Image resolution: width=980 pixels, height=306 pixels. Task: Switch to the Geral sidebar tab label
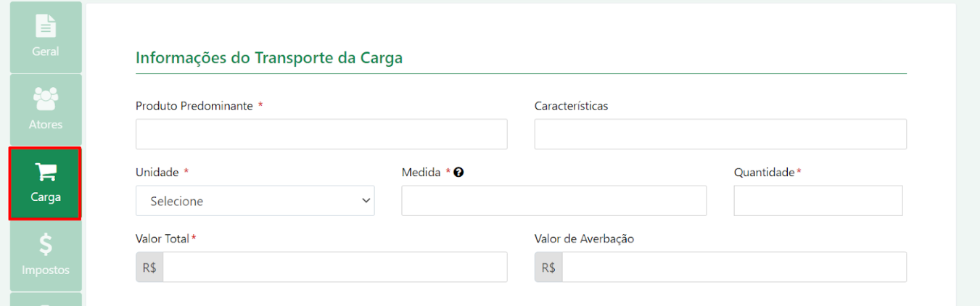(x=46, y=51)
